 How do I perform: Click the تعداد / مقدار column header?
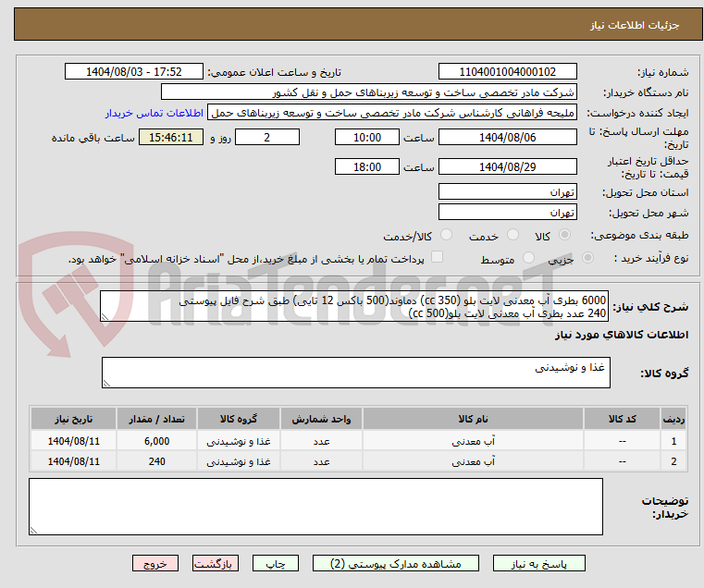(156, 419)
